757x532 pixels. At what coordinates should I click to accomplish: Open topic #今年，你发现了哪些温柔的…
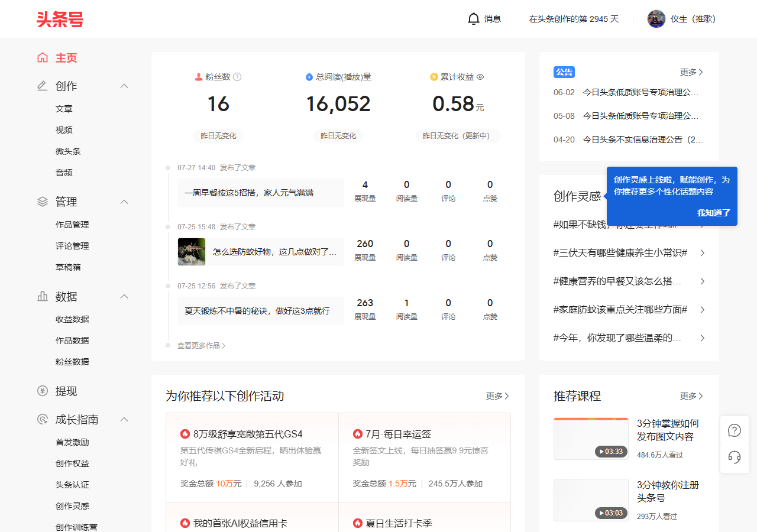click(x=617, y=338)
